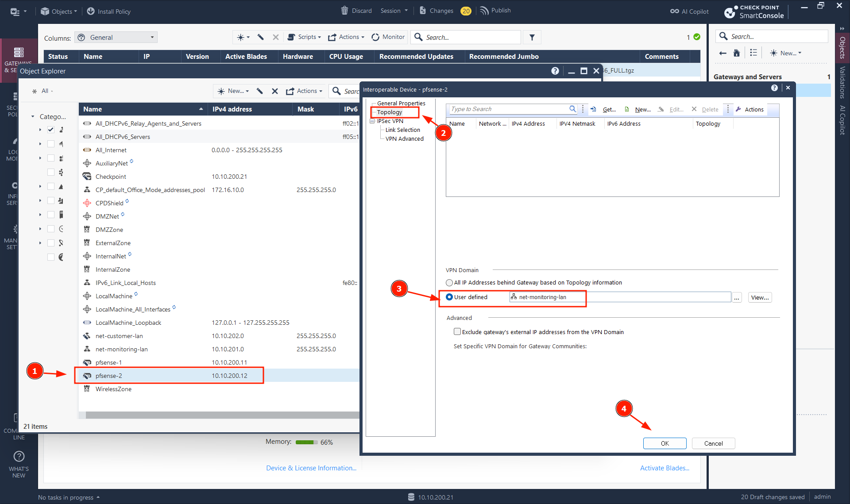
Task: Click the New interface icon in Topology toolbar
Action: (627, 109)
